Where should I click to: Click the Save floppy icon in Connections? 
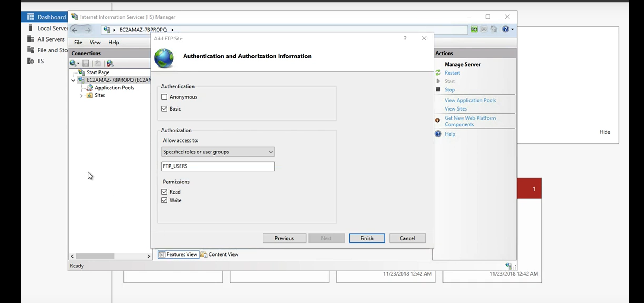click(x=85, y=63)
